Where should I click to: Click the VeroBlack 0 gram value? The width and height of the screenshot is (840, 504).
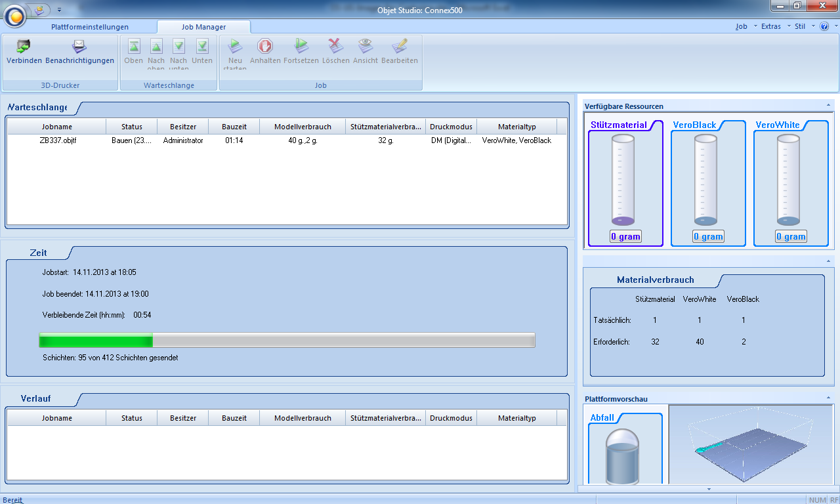click(x=708, y=237)
